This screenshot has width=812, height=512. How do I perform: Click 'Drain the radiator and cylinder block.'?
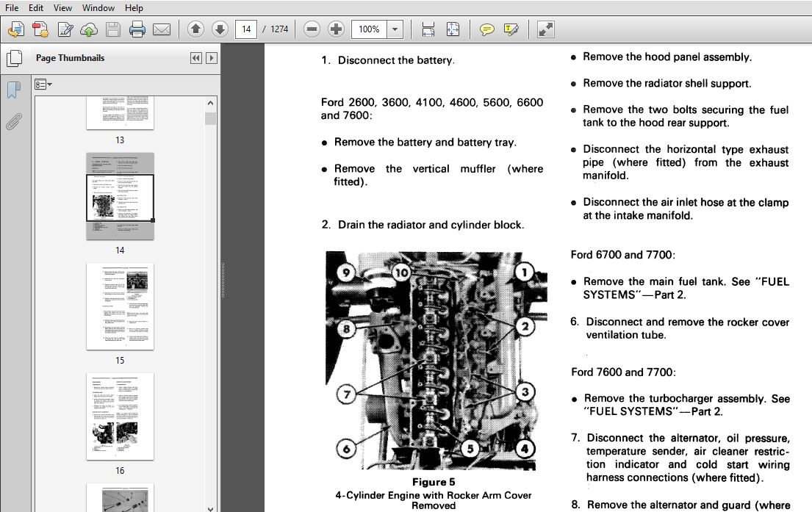[431, 225]
